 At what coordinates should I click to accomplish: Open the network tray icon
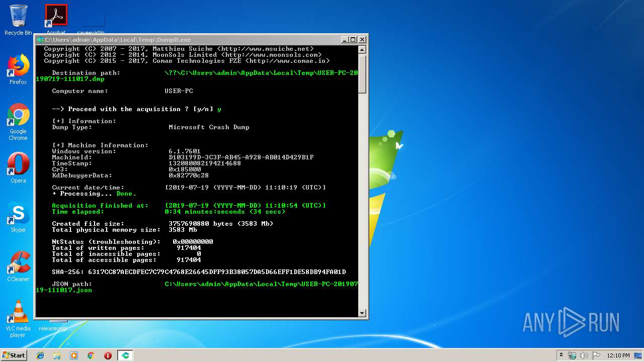click(x=572, y=355)
